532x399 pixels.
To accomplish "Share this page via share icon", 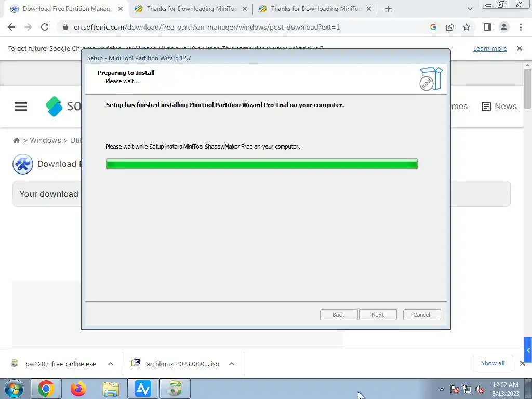I will pos(450,27).
